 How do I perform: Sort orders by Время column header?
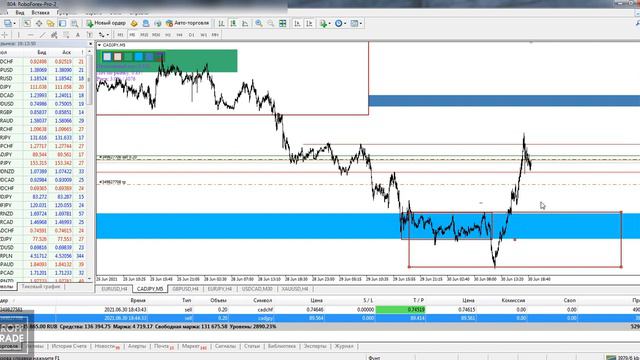click(138, 300)
